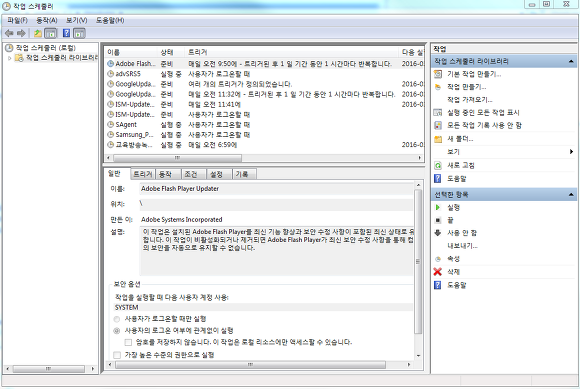The height and width of the screenshot is (389, 580).
Task: Click the task list horizontal scrollbar
Action: pyautogui.click(x=178, y=158)
